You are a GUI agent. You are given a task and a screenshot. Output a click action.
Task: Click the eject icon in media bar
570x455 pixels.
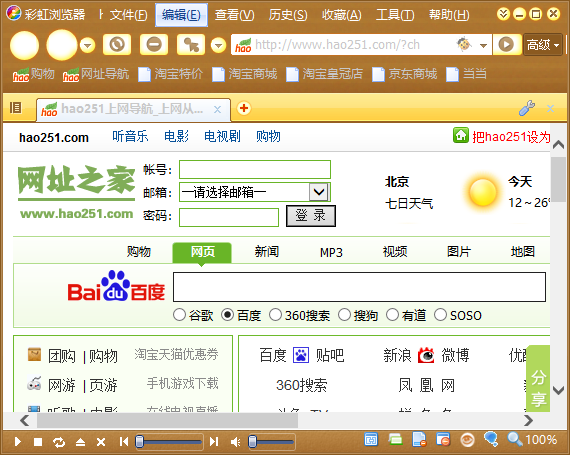pos(80,442)
